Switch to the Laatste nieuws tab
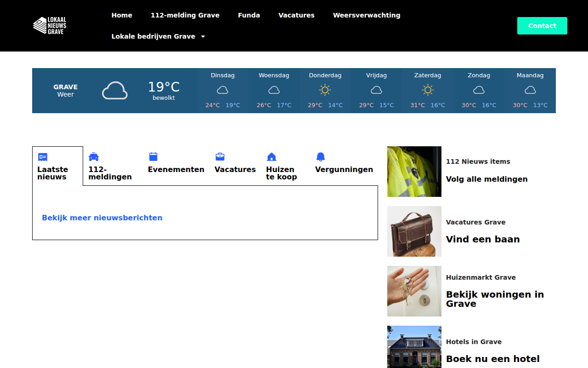 tap(57, 166)
